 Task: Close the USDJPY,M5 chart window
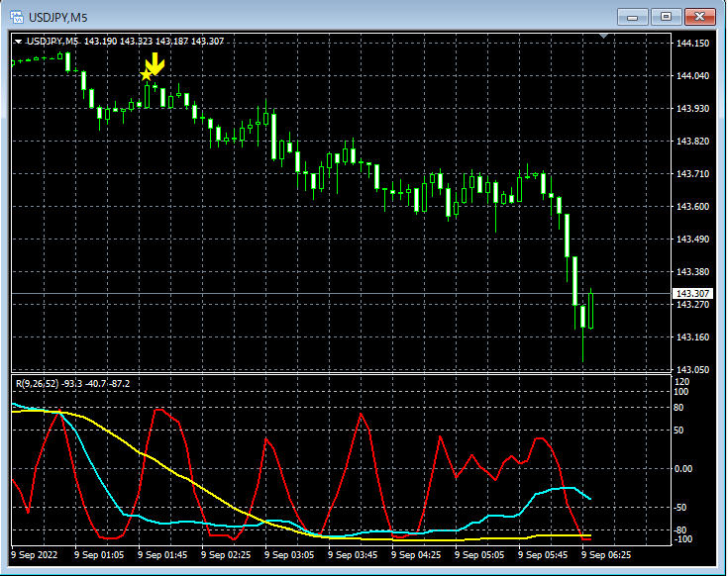click(699, 17)
